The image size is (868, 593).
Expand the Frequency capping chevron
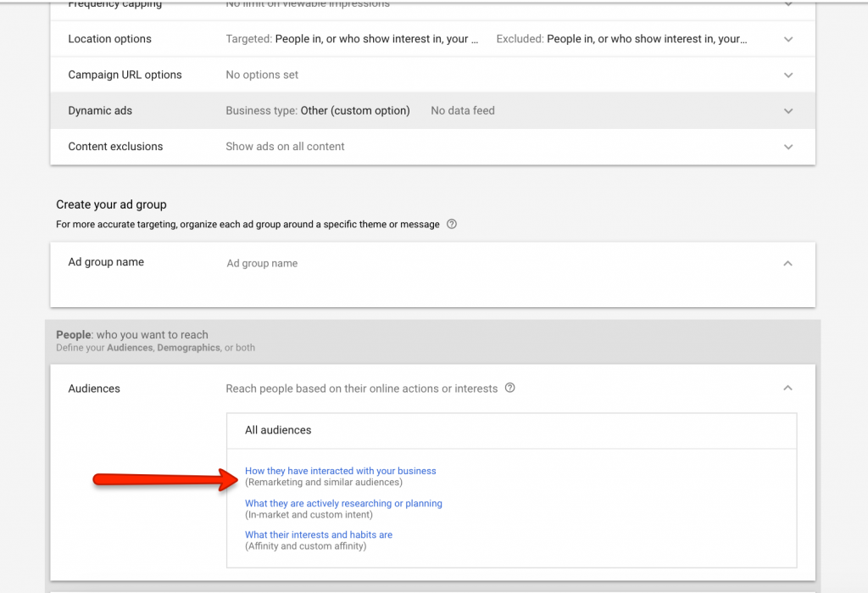(788, 5)
